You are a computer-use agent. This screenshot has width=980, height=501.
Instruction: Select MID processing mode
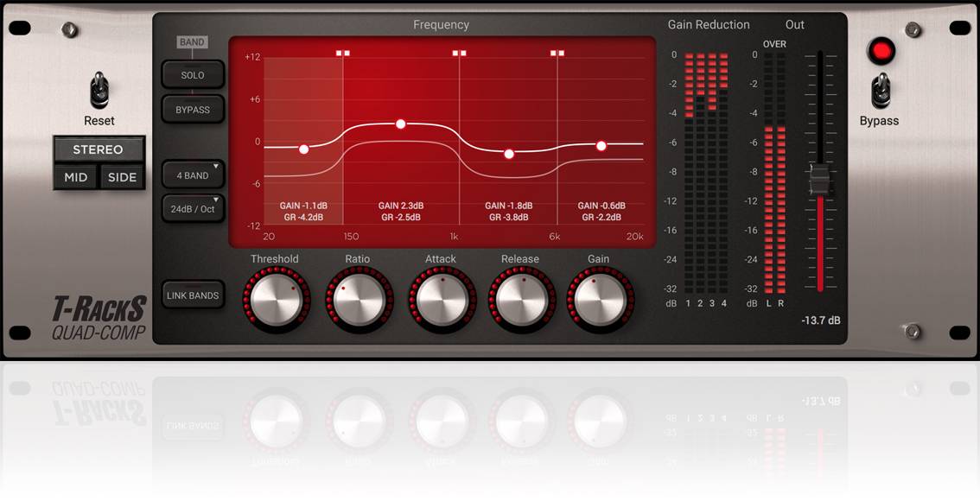pos(76,177)
